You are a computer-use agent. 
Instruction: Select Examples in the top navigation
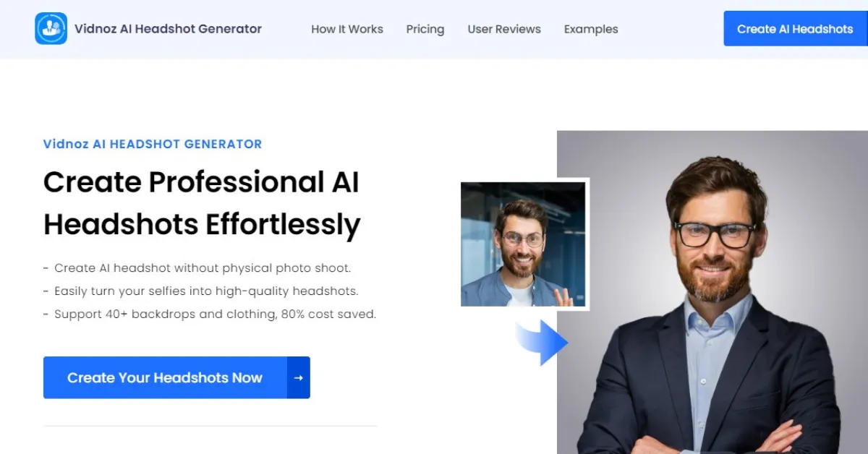[x=591, y=30]
